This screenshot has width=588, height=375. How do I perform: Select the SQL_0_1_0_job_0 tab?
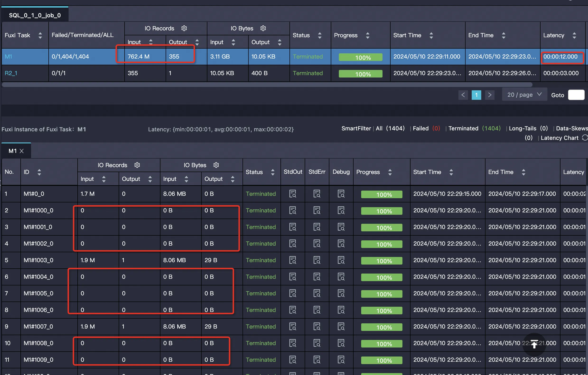click(x=35, y=15)
